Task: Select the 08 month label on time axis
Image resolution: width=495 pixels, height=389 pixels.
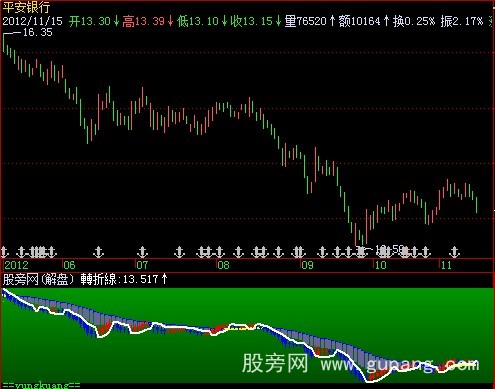Action: pyautogui.click(x=223, y=265)
